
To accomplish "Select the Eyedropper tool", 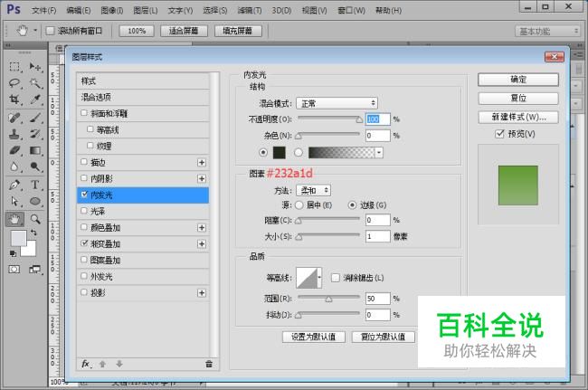I will click(35, 100).
